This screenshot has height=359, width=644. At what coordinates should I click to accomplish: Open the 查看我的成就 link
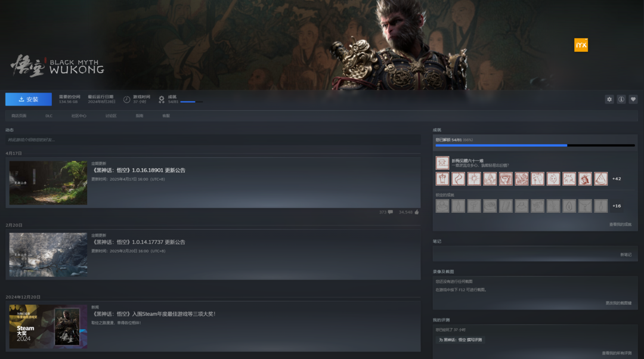pyautogui.click(x=620, y=224)
